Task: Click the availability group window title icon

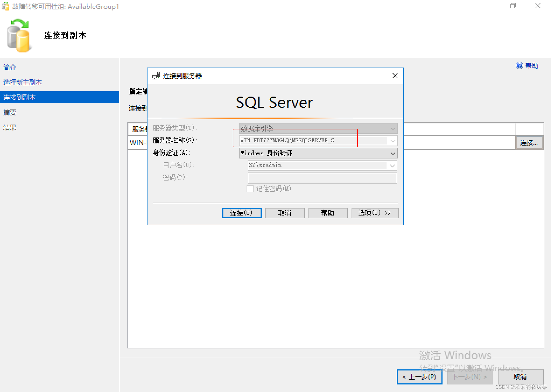Action: [5, 6]
